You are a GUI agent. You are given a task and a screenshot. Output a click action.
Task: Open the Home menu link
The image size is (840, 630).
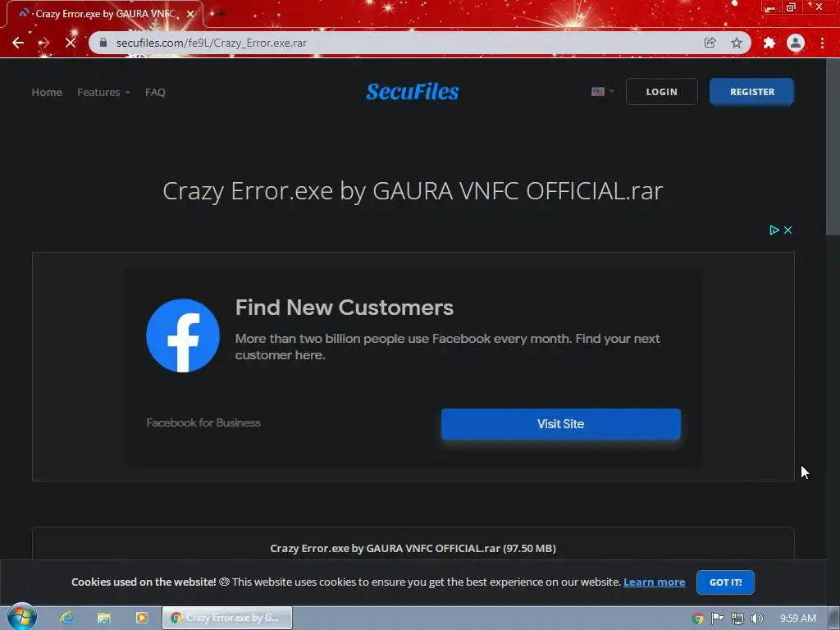click(47, 92)
